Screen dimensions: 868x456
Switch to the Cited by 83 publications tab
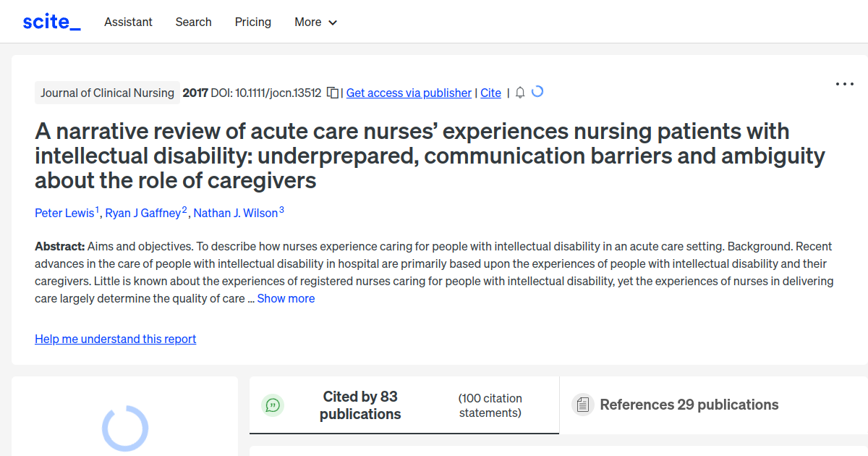click(x=360, y=405)
